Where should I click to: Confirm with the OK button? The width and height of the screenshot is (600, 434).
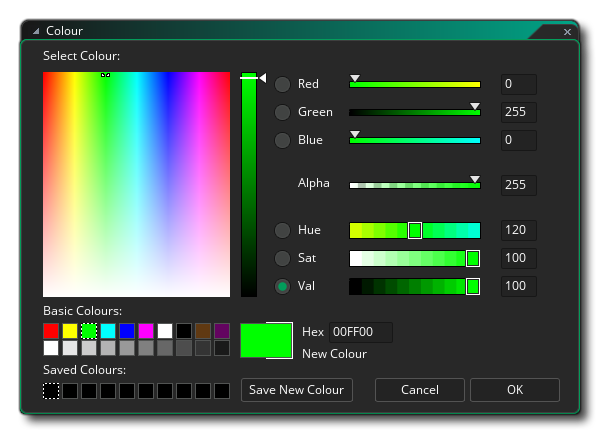[515, 390]
